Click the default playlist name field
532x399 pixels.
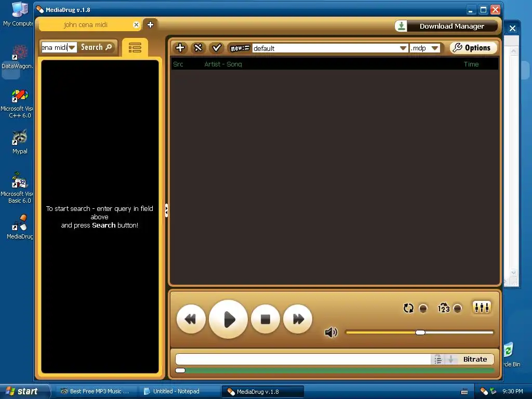[326, 48]
